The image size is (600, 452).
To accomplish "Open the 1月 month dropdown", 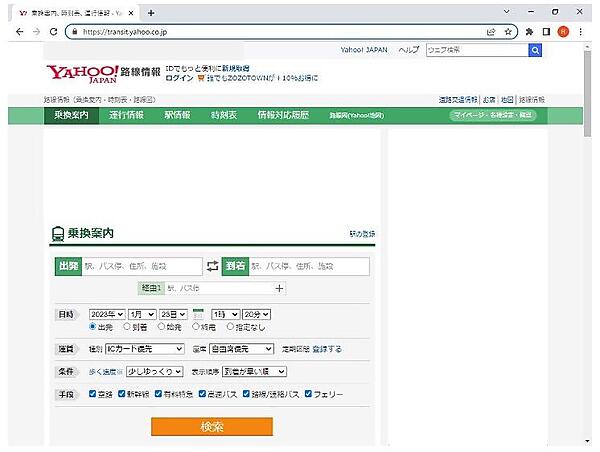I will 142,314.
